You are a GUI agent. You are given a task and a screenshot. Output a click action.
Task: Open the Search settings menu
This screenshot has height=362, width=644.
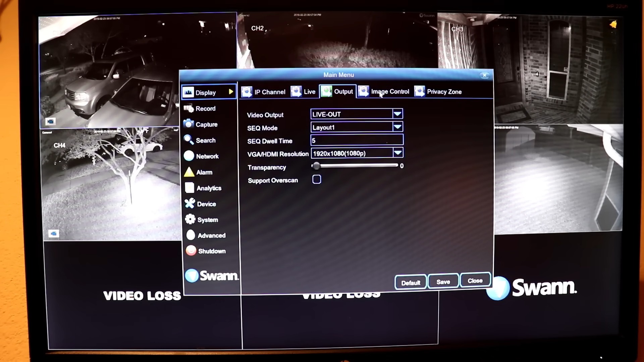205,140
